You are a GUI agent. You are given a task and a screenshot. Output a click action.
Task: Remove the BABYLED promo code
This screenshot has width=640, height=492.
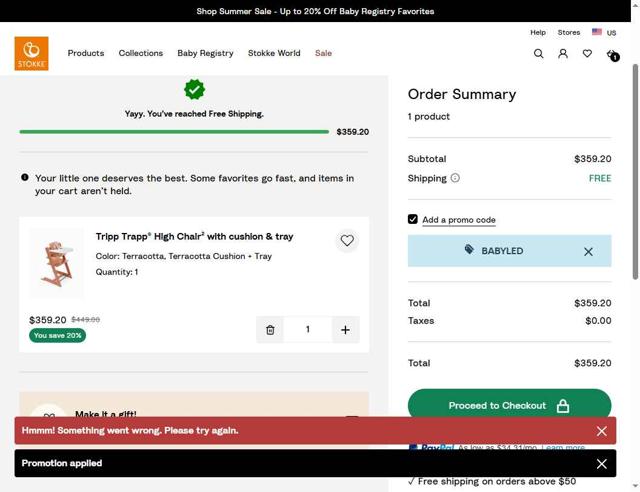pyautogui.click(x=588, y=252)
